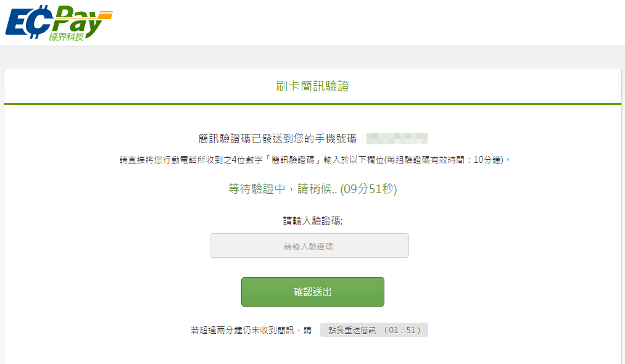Click the 請輸入驗證碼: field label
This screenshot has width=625, height=364.
coord(312,221)
